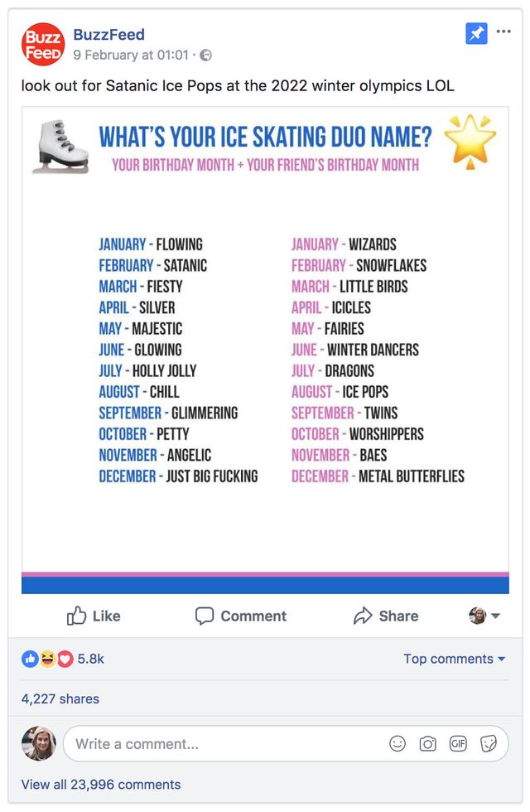Viewport: 530px width, 812px height.
Task: Open the 4,227 shares list
Action: point(60,698)
